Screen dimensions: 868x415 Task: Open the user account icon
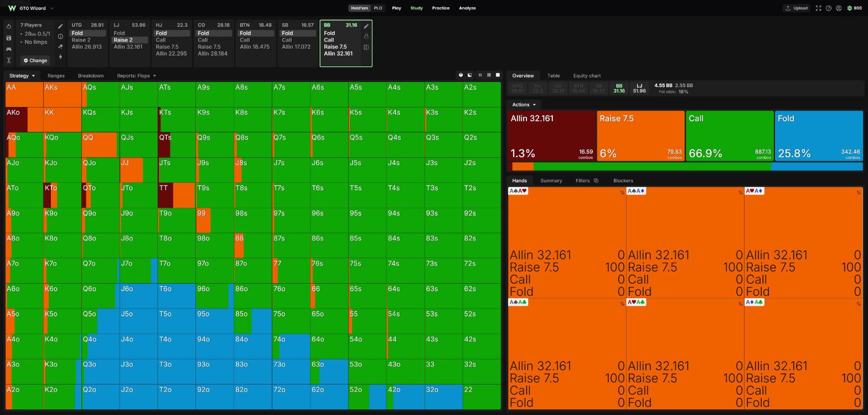coord(839,8)
